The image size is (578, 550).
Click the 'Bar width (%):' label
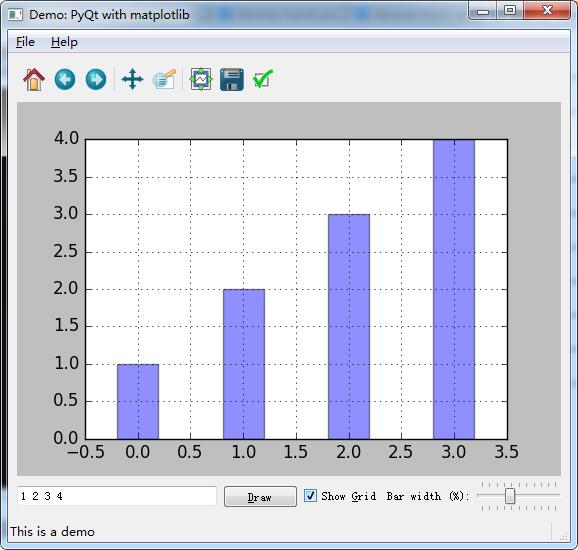428,496
